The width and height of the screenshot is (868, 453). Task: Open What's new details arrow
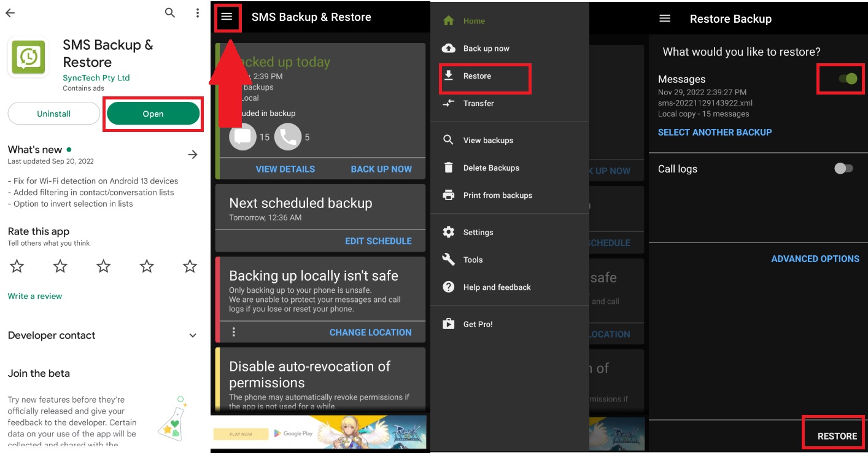click(193, 155)
